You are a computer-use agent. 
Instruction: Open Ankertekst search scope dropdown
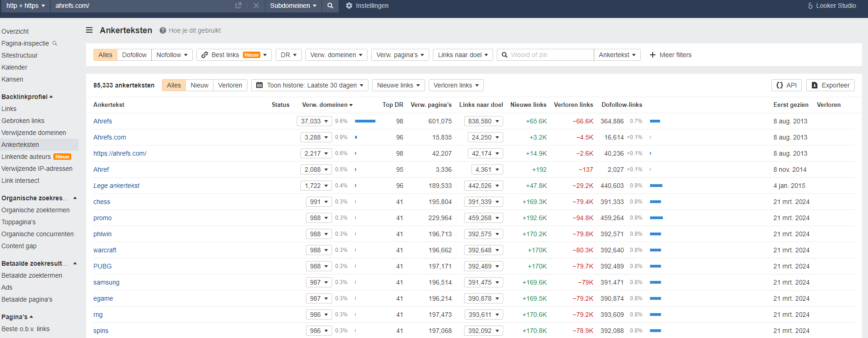[x=617, y=55]
